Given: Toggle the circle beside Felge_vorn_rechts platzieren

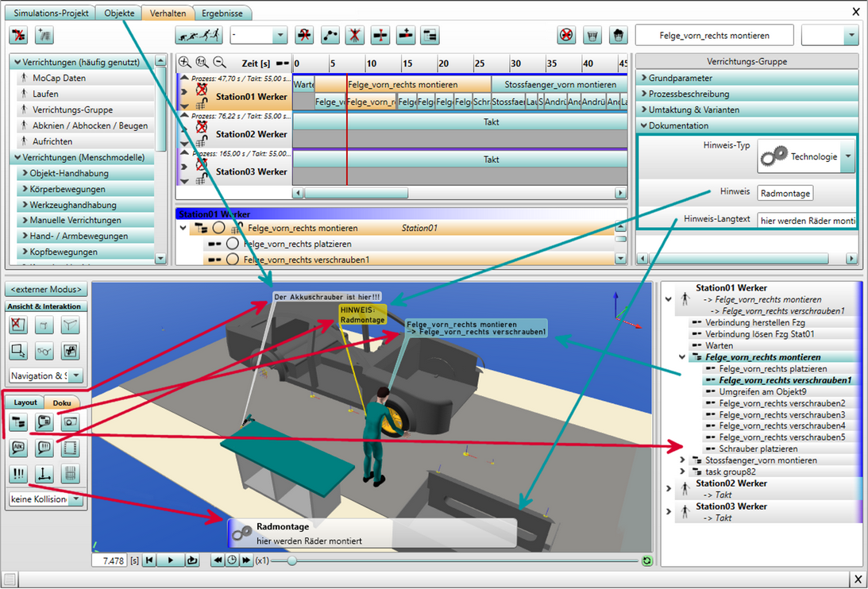Looking at the screenshot, I should tap(232, 244).
